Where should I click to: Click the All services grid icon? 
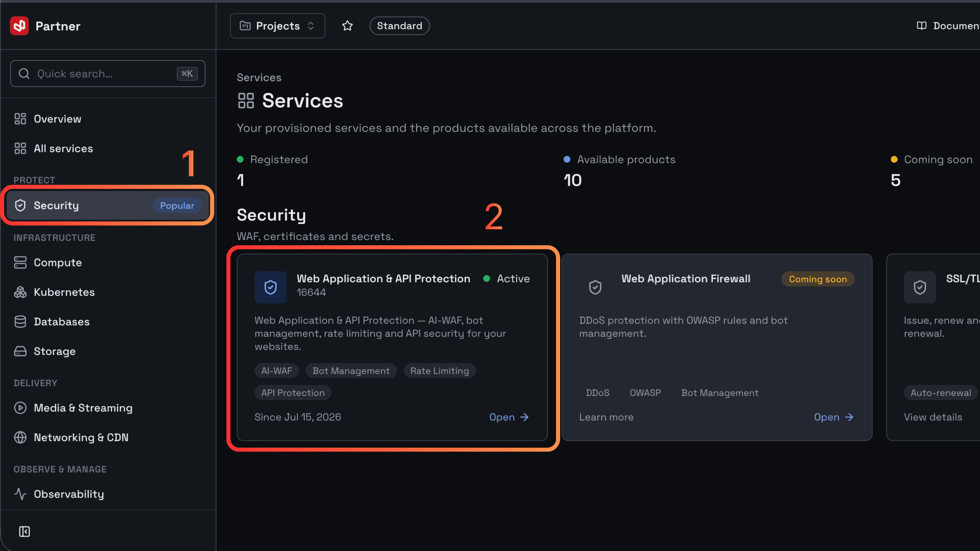pos(20,149)
